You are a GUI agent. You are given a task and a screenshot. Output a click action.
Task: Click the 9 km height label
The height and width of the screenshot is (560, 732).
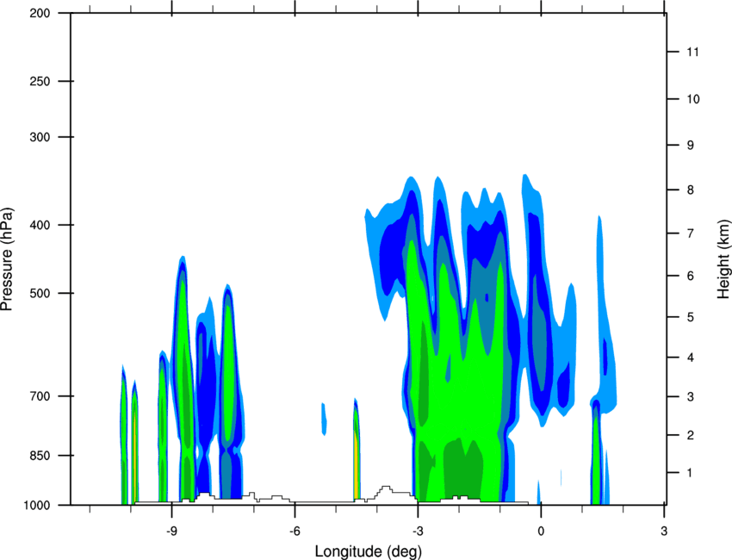click(691, 145)
